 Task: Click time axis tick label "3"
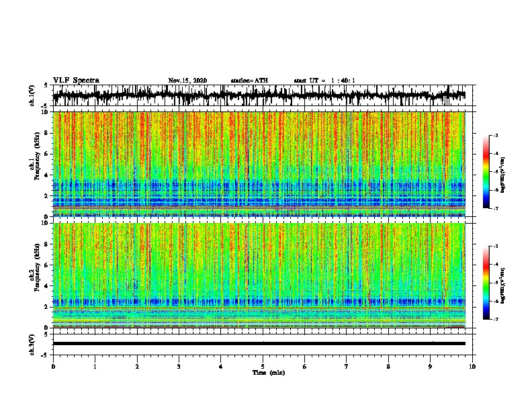179,367
